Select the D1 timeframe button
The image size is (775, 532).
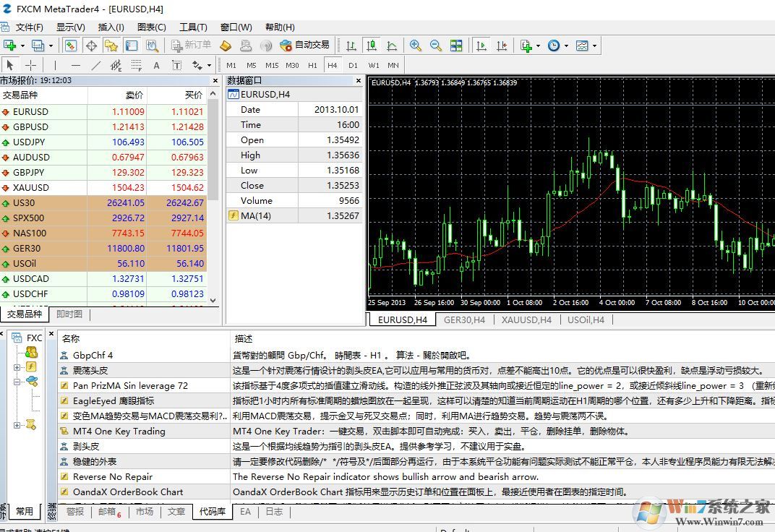pyautogui.click(x=353, y=64)
